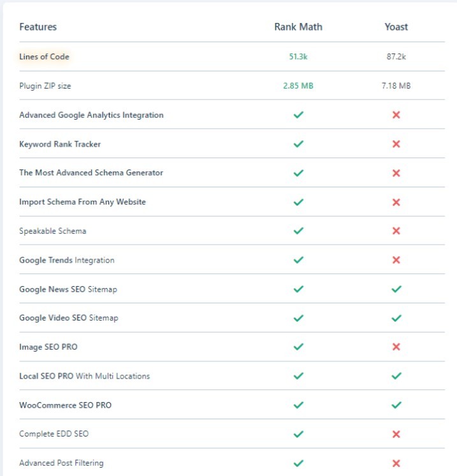Image resolution: width=457 pixels, height=476 pixels.
Task: Click Rank Math checkmark for Image SEO PRO
Action: [298, 347]
